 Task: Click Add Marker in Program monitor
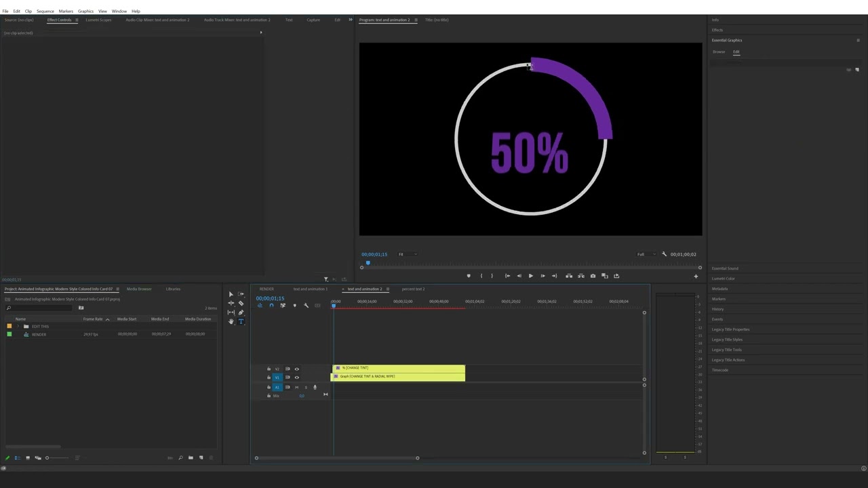coord(469,276)
